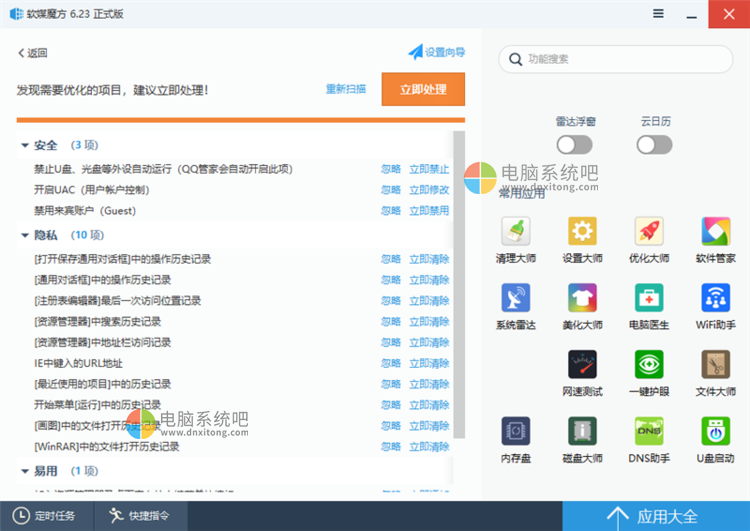Launch the 系统雷达 radar icon
750x531 pixels.
[x=516, y=298]
